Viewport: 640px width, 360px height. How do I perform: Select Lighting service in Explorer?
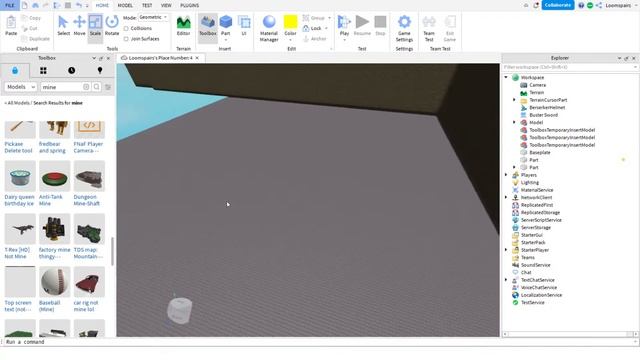coord(529,182)
